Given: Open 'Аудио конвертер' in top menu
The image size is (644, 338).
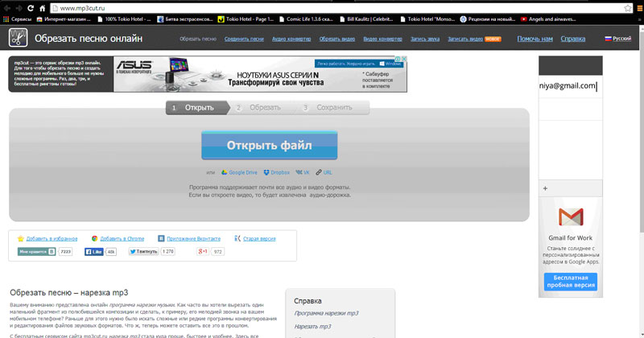Looking at the screenshot, I should 291,39.
